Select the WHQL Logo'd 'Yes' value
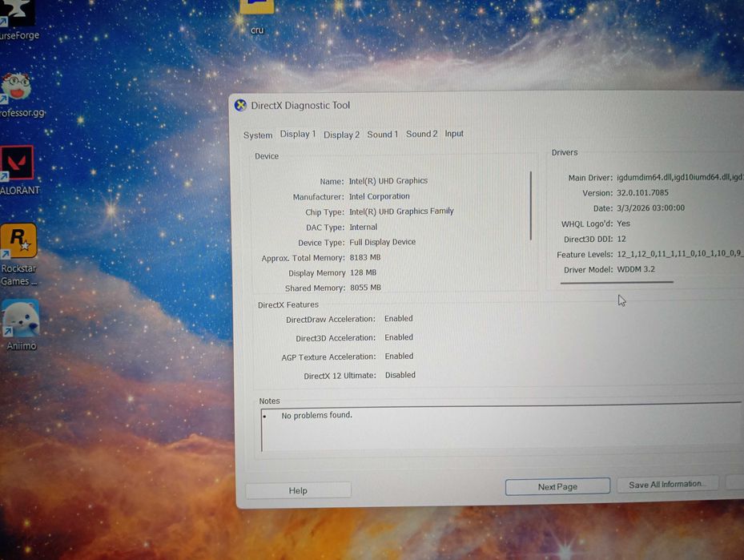The height and width of the screenshot is (560, 744). 624,224
